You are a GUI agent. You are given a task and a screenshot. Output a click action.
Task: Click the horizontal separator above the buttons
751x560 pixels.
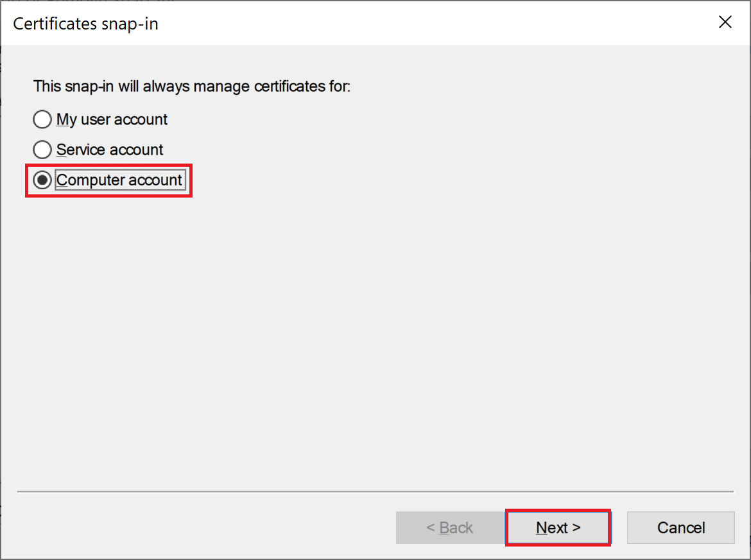(x=375, y=492)
